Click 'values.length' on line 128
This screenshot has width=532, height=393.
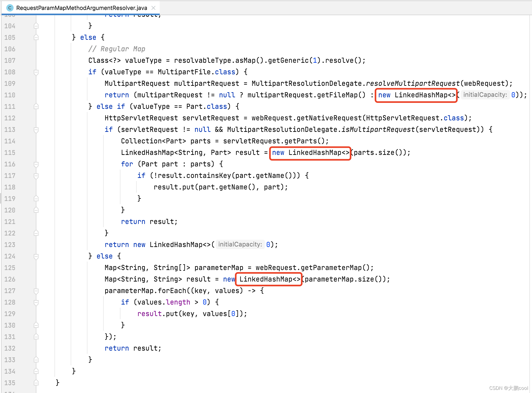point(164,302)
